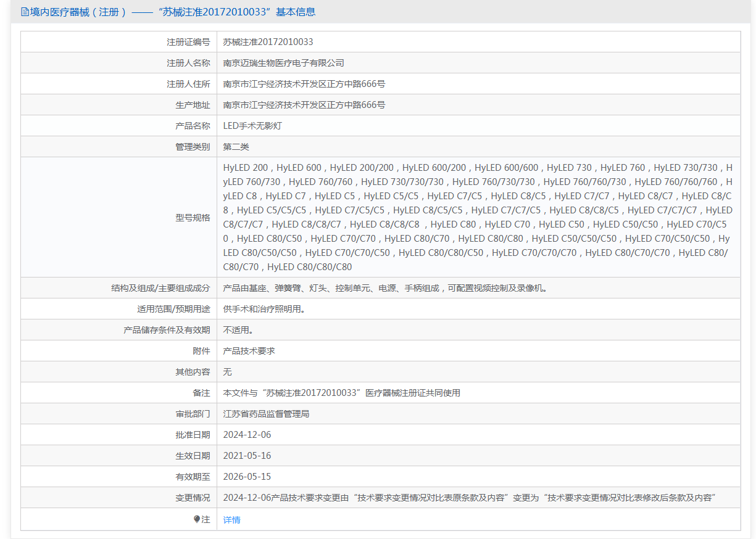Click the page title 境内医疗器械（注册）基本信息
The height and width of the screenshot is (539, 756).
(x=172, y=12)
